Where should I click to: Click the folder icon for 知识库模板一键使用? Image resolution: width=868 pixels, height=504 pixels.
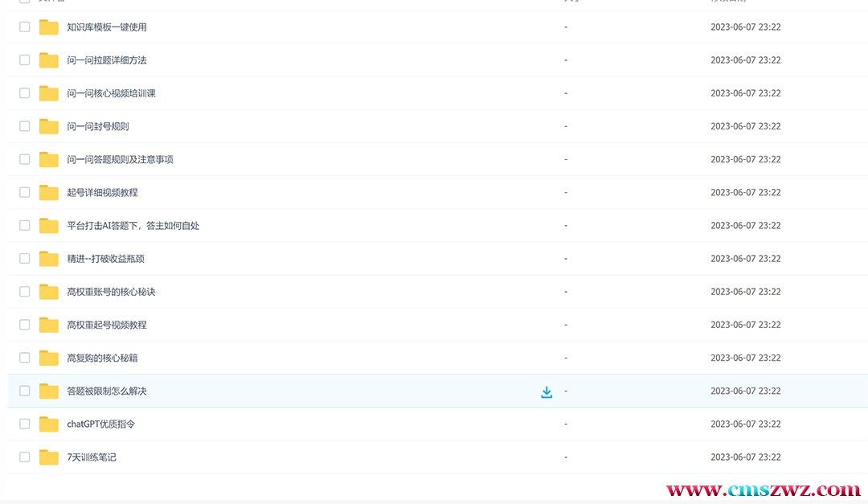pyautogui.click(x=49, y=27)
